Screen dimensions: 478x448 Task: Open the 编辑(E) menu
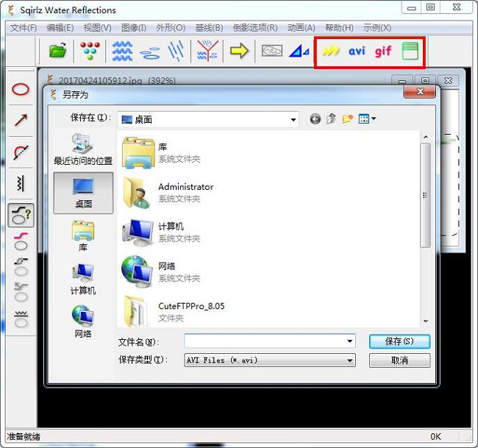click(60, 28)
